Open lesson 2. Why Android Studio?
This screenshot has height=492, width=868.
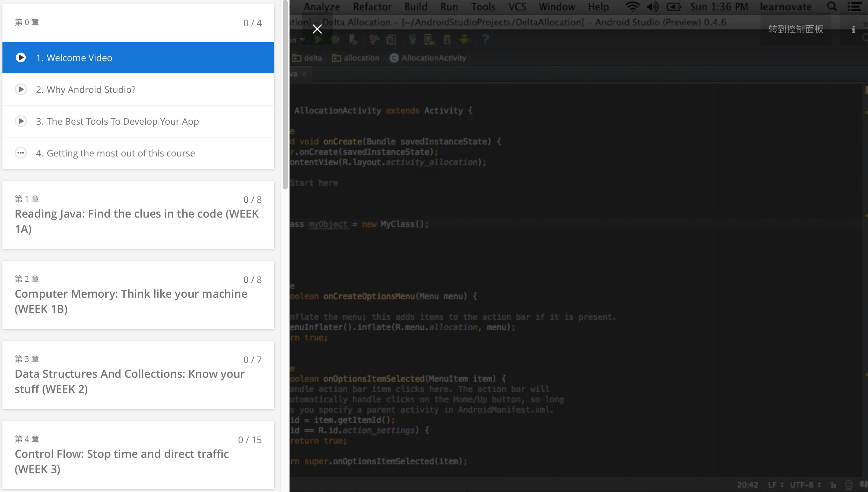pyautogui.click(x=138, y=90)
